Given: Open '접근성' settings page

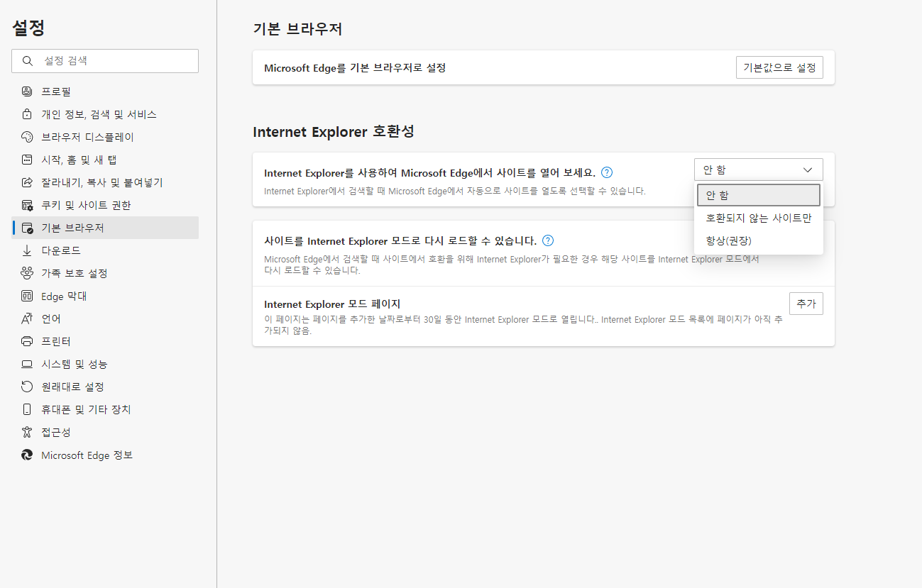Looking at the screenshot, I should click(x=105, y=432).
